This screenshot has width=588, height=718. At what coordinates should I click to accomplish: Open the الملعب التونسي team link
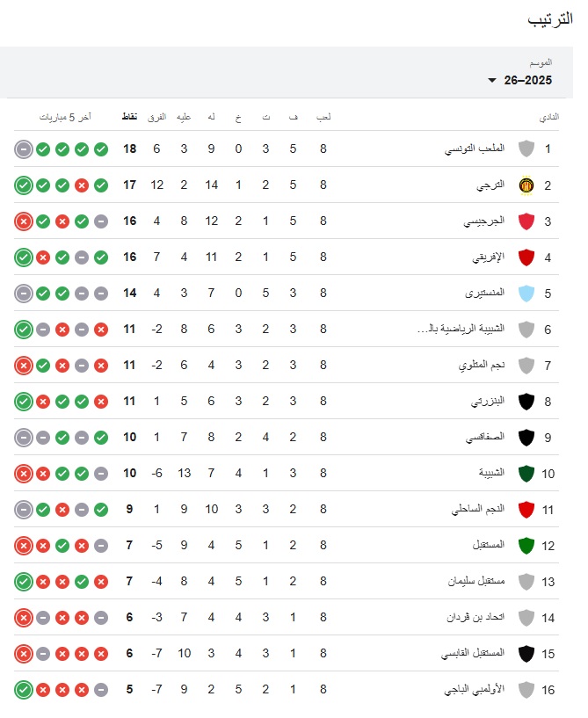click(x=475, y=149)
